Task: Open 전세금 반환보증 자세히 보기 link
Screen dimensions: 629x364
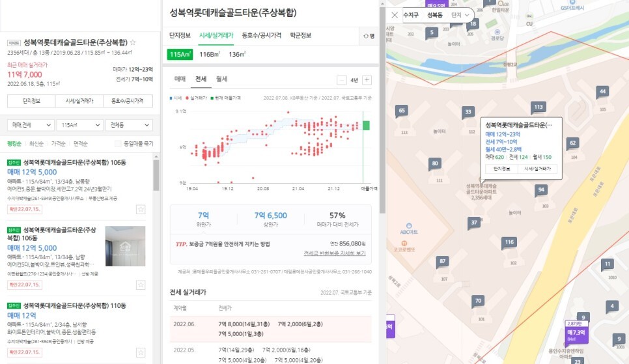Action: (335, 253)
